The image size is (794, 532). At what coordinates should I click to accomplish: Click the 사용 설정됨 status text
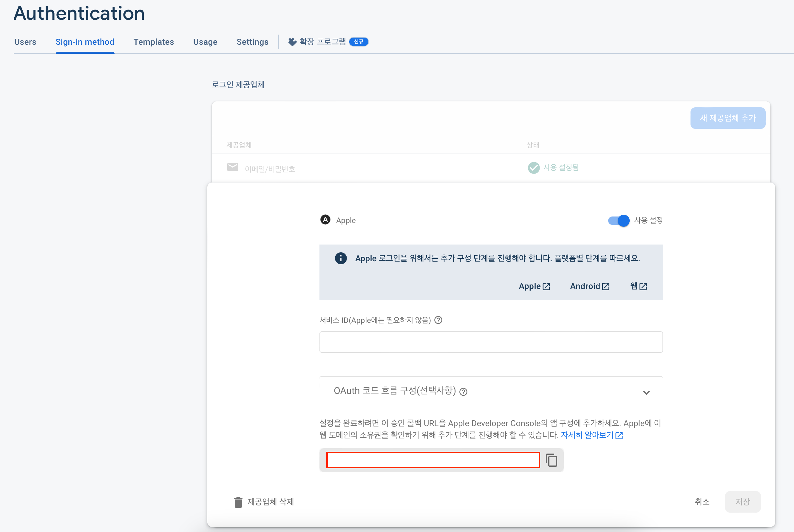[x=561, y=167]
